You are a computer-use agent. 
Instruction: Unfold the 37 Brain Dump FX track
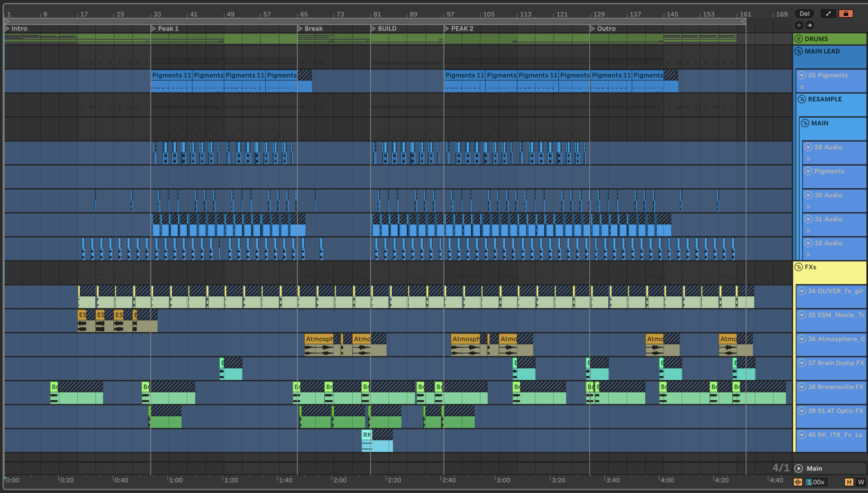802,363
